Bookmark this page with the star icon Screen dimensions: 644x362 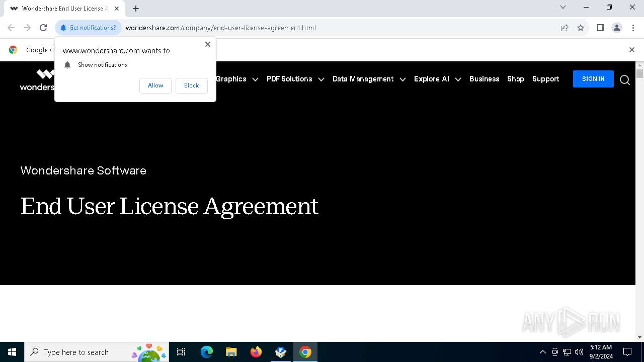click(581, 28)
